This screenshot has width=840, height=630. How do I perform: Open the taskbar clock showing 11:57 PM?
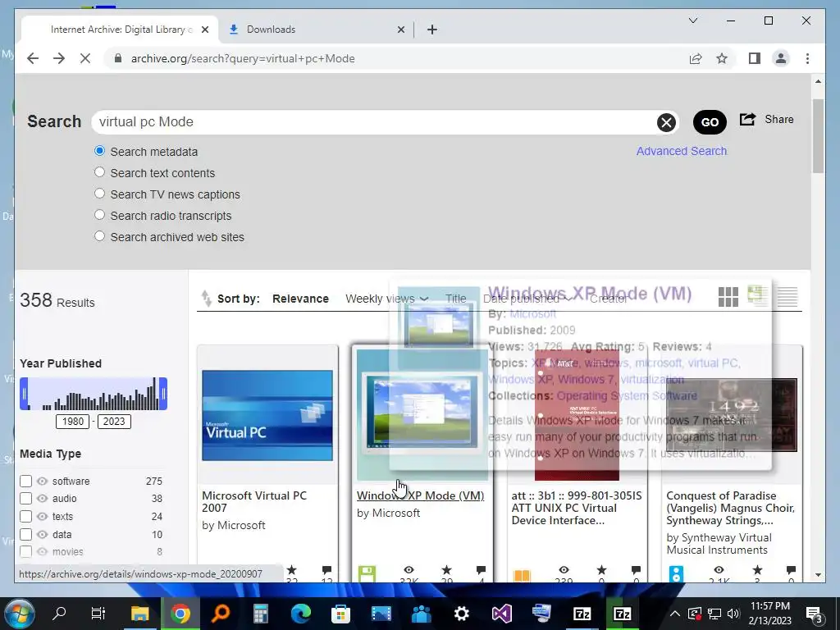(769, 614)
